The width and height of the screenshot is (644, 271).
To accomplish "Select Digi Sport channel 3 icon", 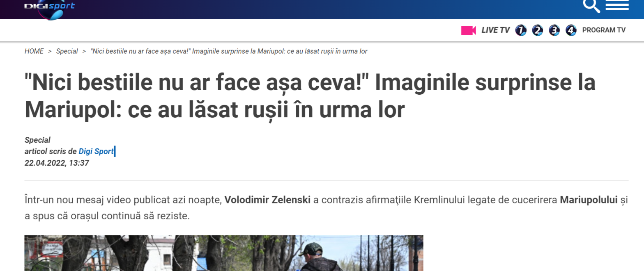I will 554,30.
